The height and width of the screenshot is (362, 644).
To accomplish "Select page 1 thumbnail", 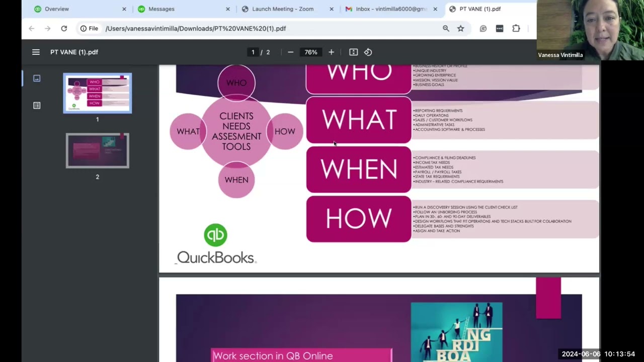I will [x=98, y=93].
